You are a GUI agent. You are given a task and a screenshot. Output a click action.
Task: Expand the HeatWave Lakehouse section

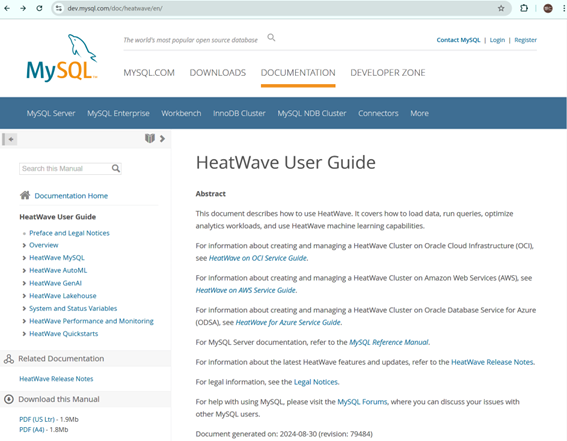pos(24,296)
